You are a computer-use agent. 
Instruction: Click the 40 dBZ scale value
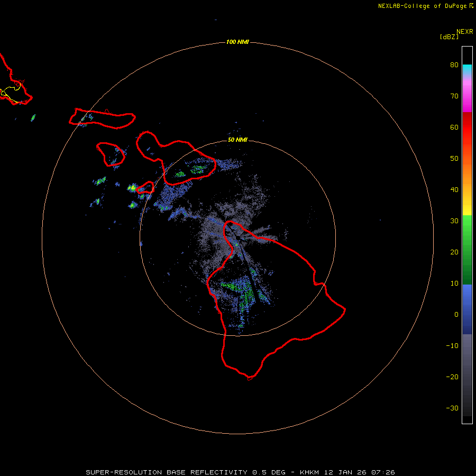tap(454, 190)
